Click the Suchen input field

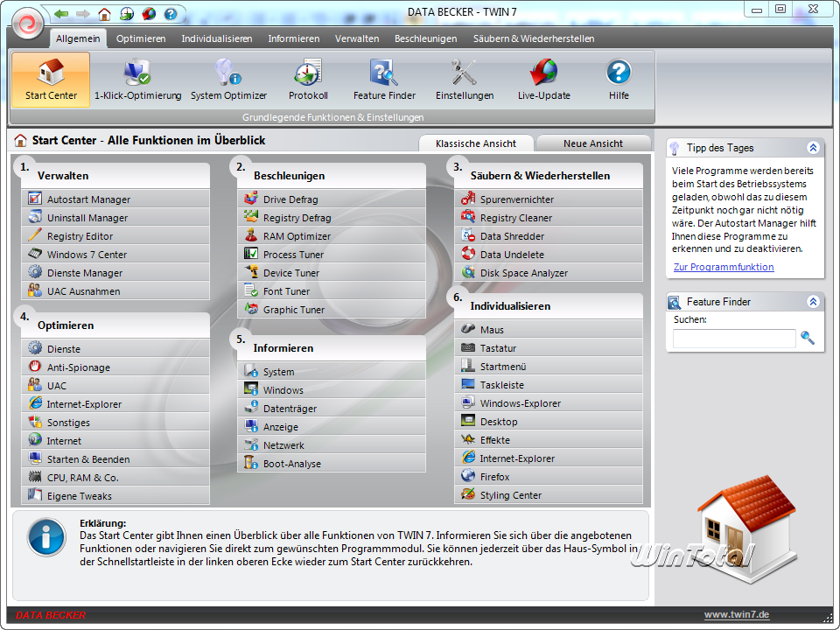point(734,339)
